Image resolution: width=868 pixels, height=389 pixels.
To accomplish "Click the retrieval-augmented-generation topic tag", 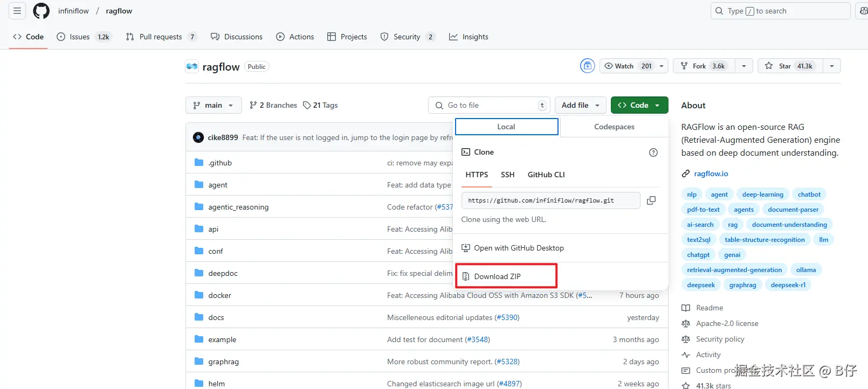I will [x=734, y=270].
